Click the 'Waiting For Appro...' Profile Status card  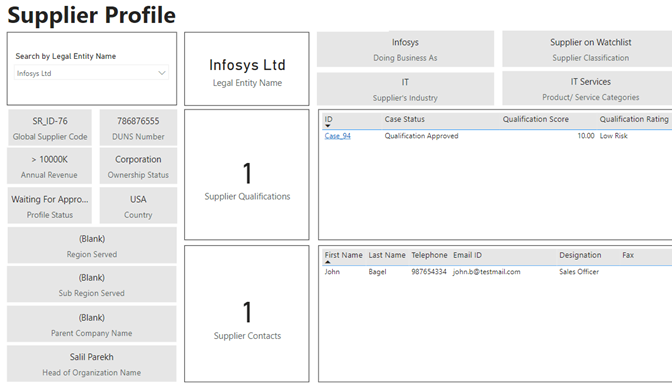click(50, 206)
